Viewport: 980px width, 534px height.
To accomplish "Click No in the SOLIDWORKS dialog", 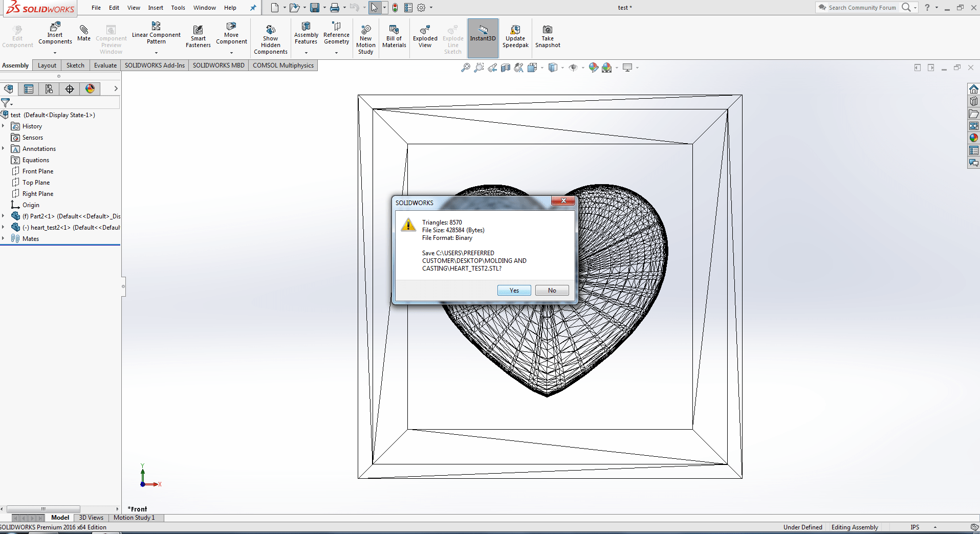I will click(x=552, y=290).
